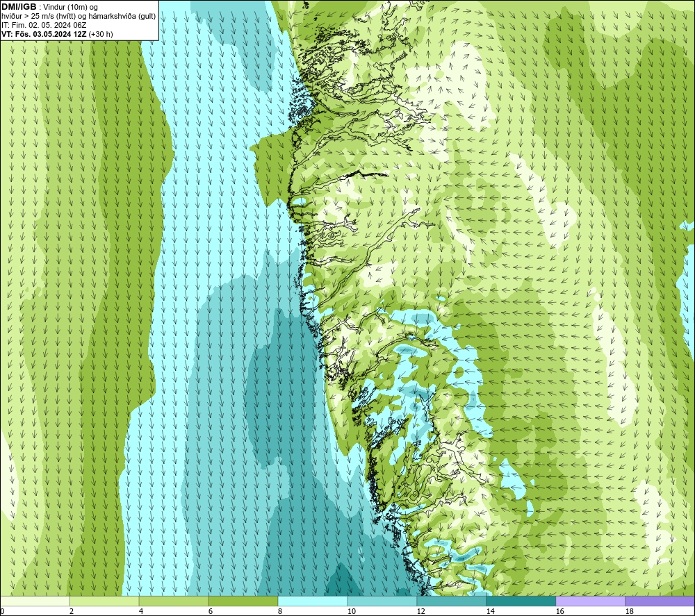Viewport: 695px width, 616px height.
Task: Click the legend label '16'
Action: click(560, 611)
